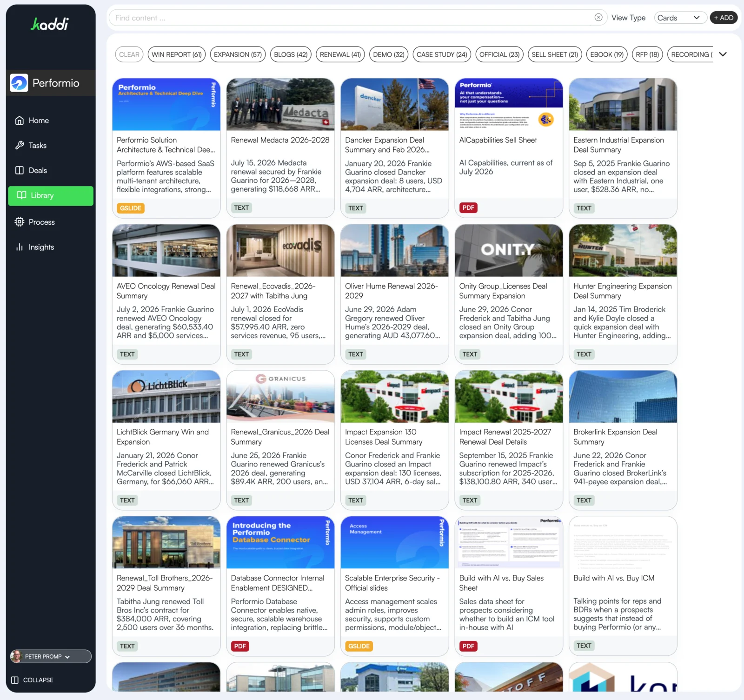Open Impact Renewal 2025-2027 Renewal Deal Details
744x700 pixels.
(x=505, y=437)
